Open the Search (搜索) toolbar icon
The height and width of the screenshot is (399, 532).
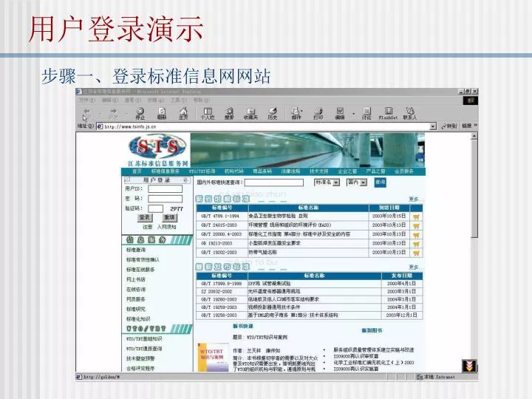click(229, 113)
